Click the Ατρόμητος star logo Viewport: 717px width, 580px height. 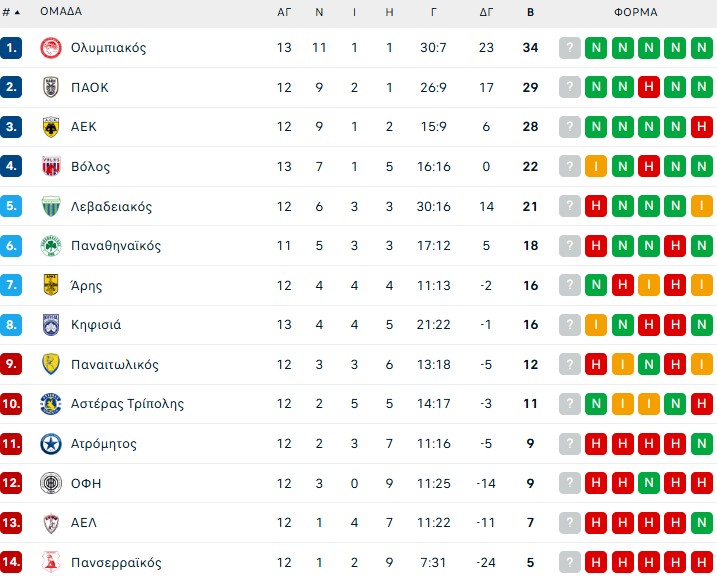pos(51,444)
